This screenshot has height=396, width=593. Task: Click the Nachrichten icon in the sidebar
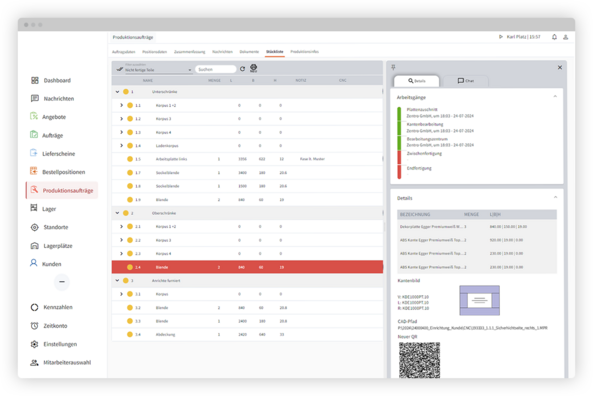(x=34, y=98)
